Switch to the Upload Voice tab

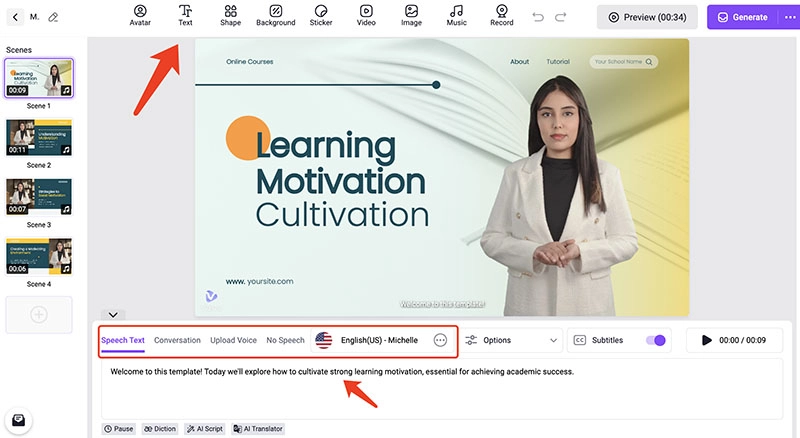pyautogui.click(x=233, y=340)
